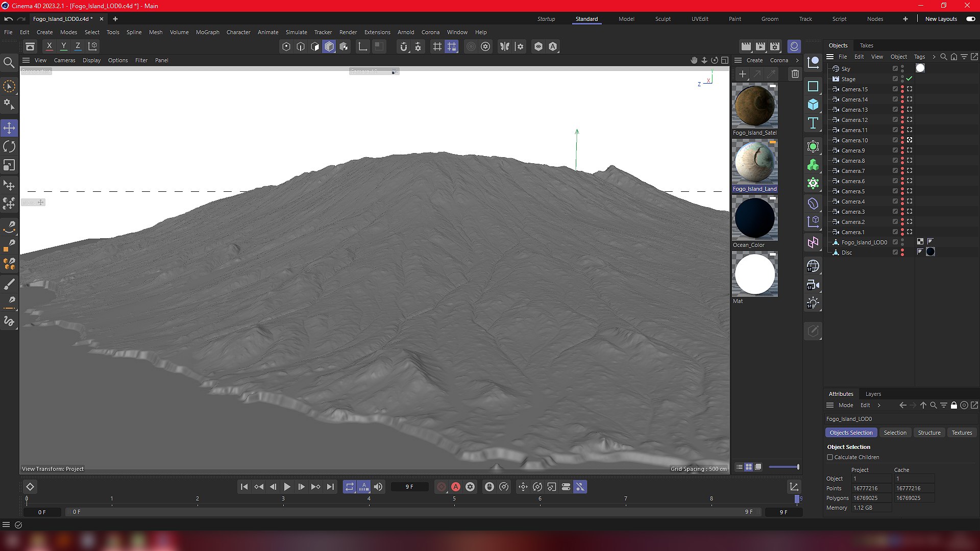Click the Cube primitive icon

click(x=813, y=105)
